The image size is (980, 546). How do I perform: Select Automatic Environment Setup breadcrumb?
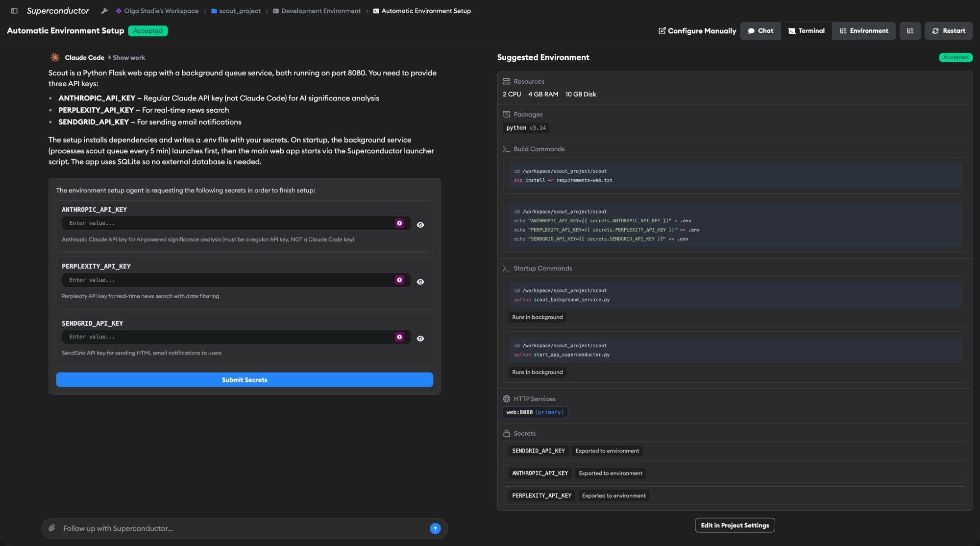[422, 11]
